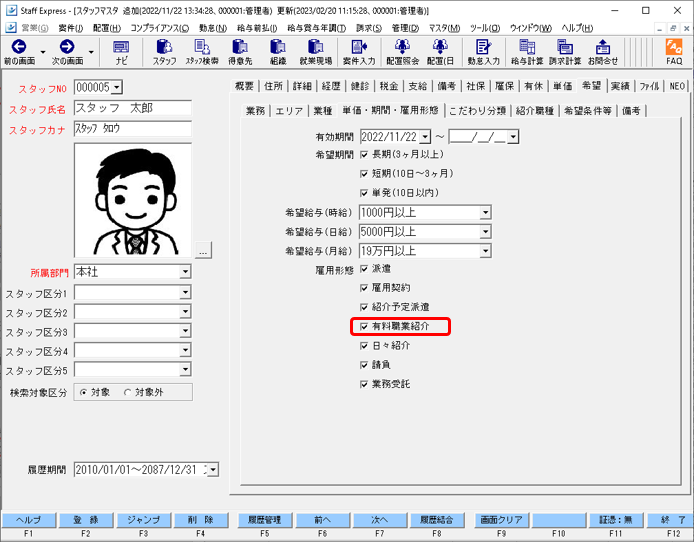Select the 対象 radio button
The height and width of the screenshot is (542, 694).
coord(84,392)
